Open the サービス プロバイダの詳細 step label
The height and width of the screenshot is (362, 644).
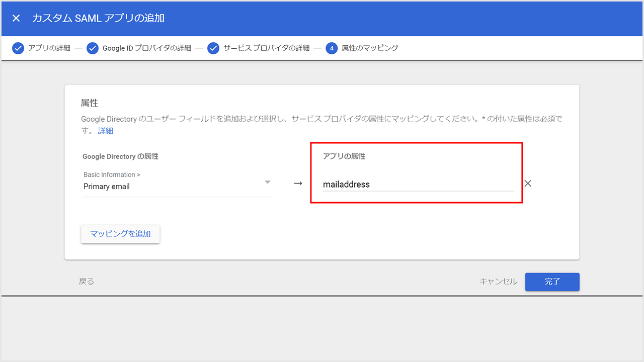267,48
